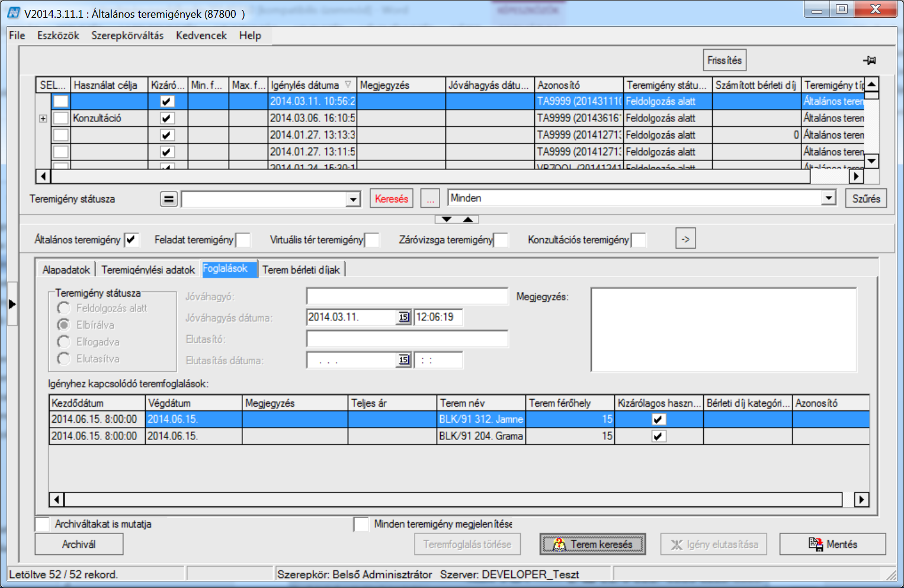Click the collapse-up arrow on panel splitter
Viewport: 904px width, 588px height.
point(468,219)
